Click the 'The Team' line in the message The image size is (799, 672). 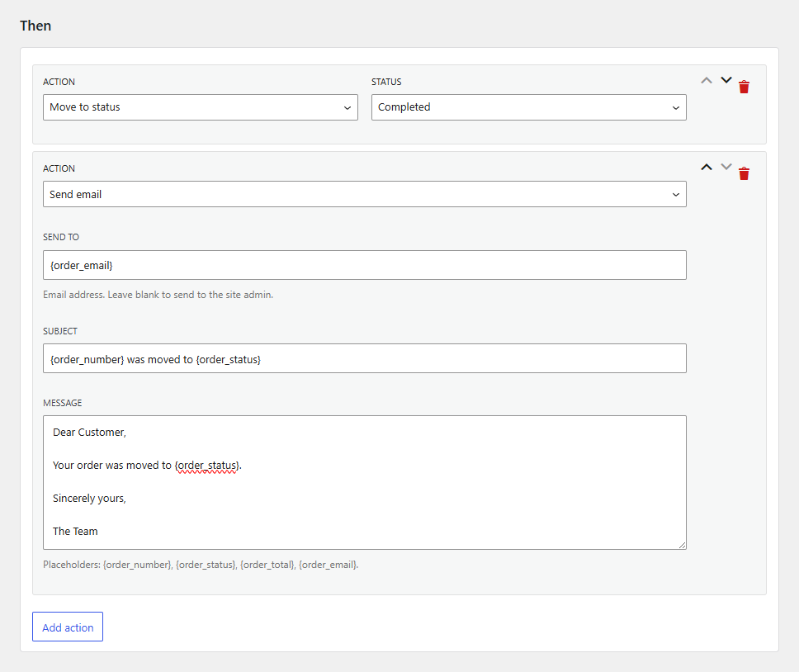[x=75, y=532]
